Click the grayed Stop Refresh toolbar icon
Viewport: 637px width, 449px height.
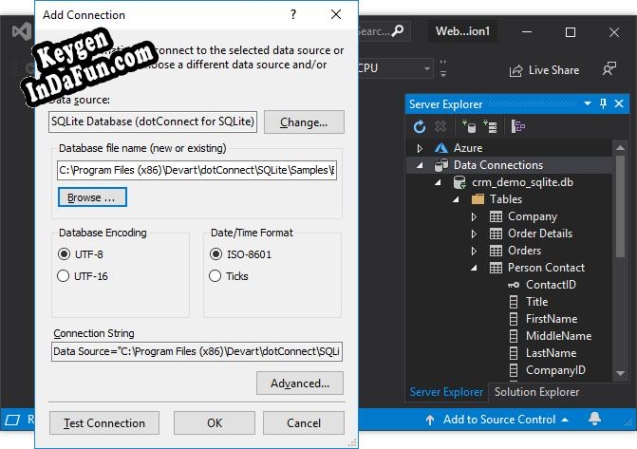coord(440,127)
